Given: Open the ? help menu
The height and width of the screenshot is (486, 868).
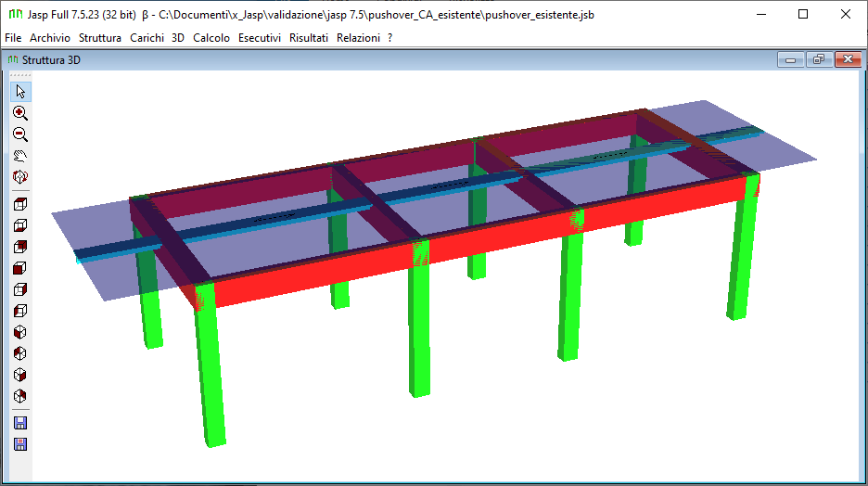Looking at the screenshot, I should 389,38.
